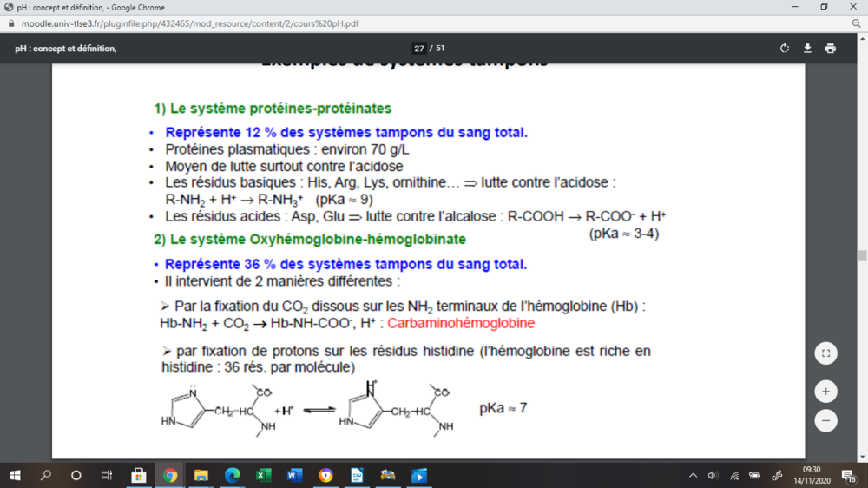Launch Microsoft Store from the taskbar

138,475
